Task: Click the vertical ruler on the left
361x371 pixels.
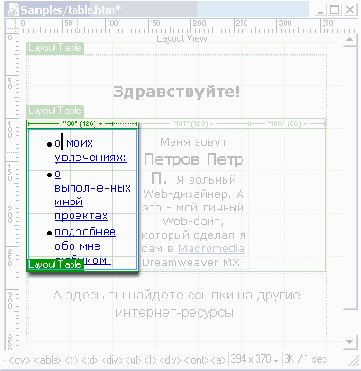Action: 13,192
